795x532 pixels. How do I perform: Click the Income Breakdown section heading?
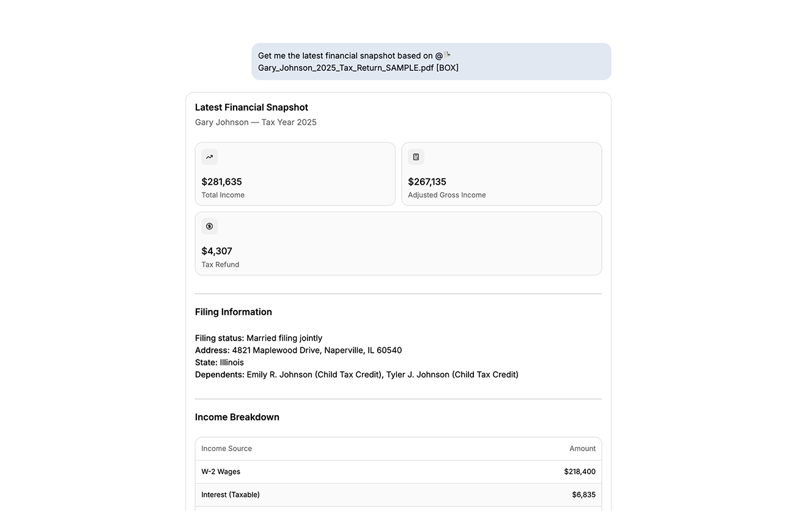click(x=237, y=417)
